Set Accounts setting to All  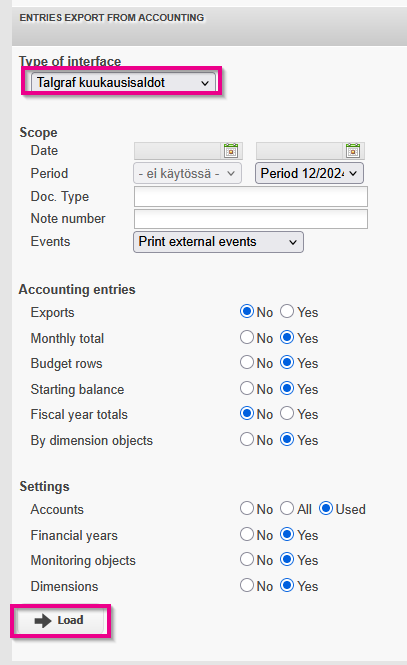point(287,508)
